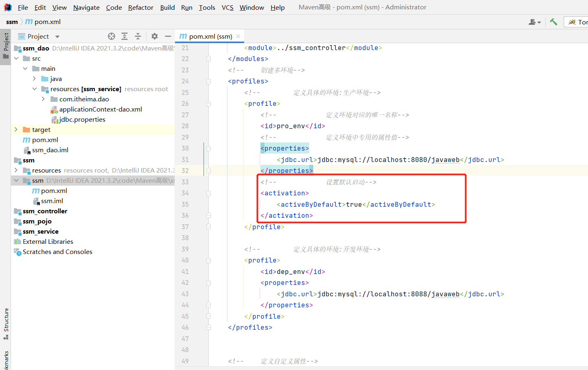Screen dimensions: 588x370
Task: Fold the properties tag at line 30
Action: click(208, 149)
